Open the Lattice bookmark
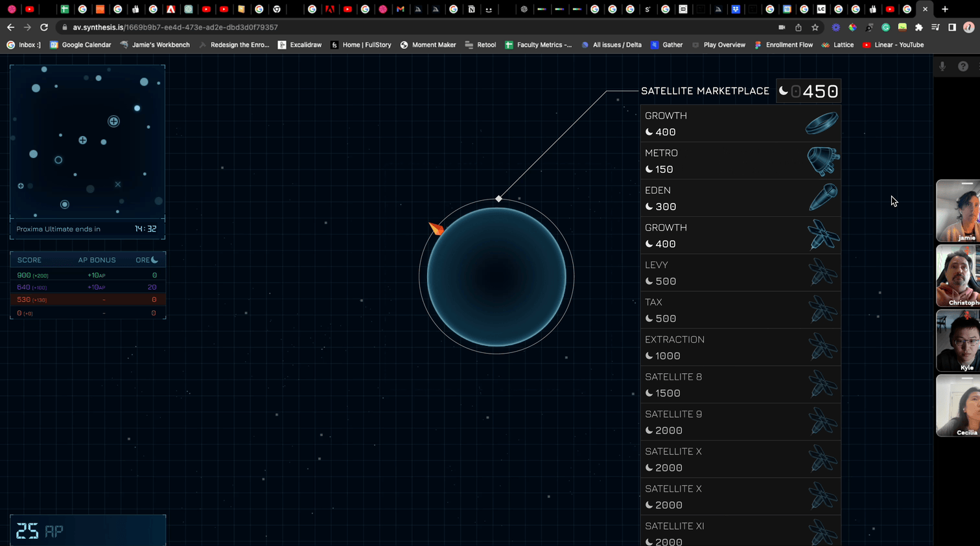This screenshot has height=546, width=980. 837,45
